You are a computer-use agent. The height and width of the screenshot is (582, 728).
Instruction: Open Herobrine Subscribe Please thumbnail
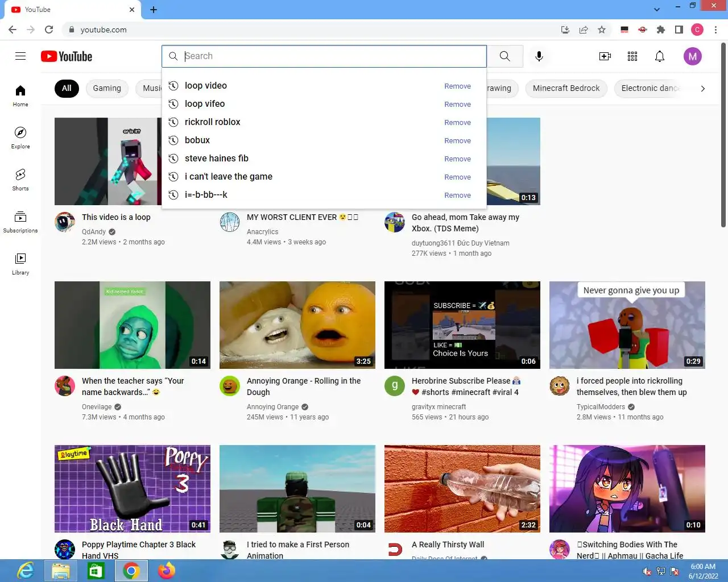[462, 325]
